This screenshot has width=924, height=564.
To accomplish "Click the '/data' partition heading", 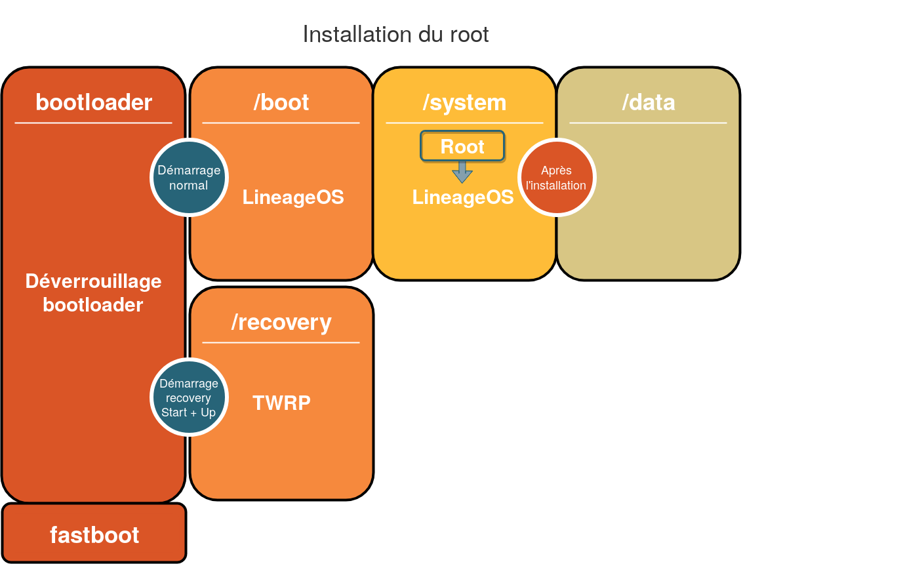I will (x=649, y=102).
